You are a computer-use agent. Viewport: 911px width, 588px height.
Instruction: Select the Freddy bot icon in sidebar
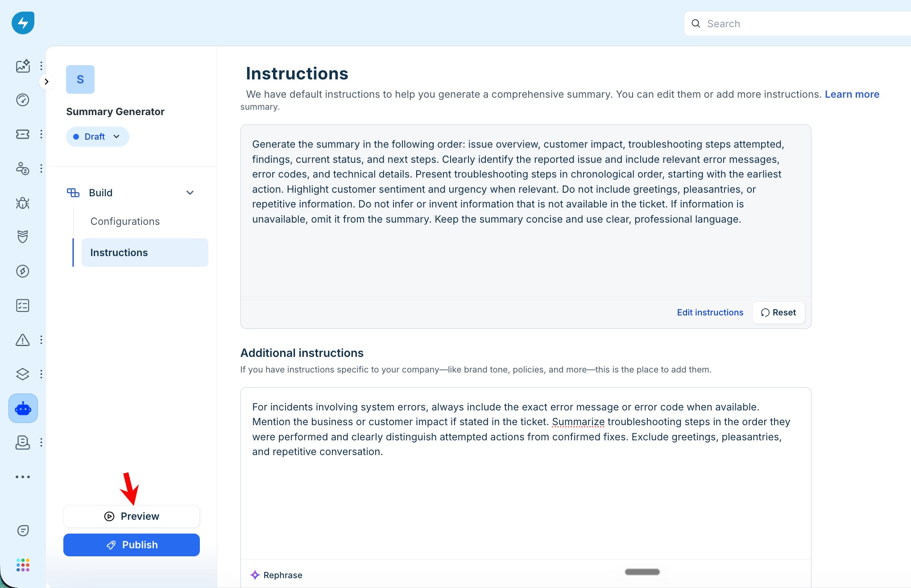23,408
